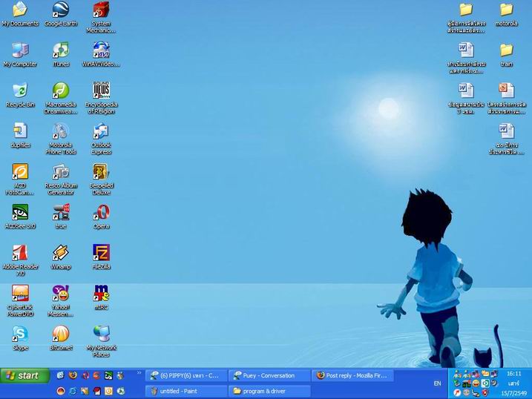Viewport: 532px width, 399px height.
Task: Click the system tray clock showing 16:11
Action: pos(513,374)
